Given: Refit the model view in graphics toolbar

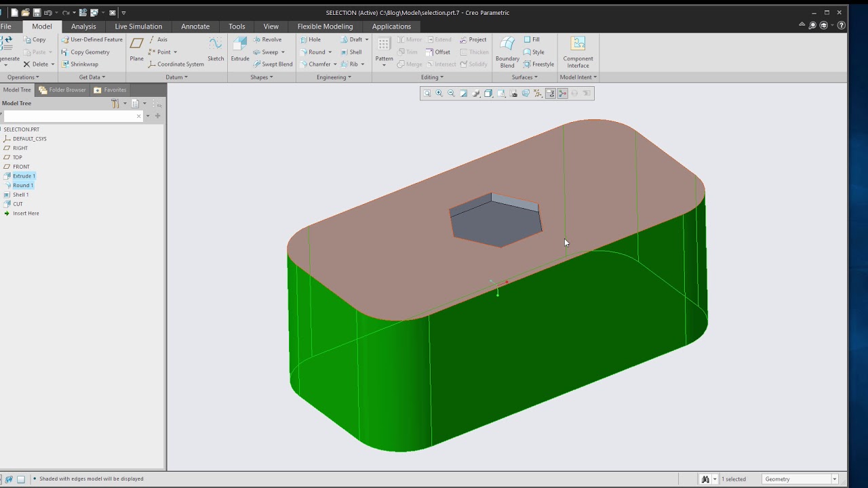Looking at the screenshot, I should coord(427,94).
